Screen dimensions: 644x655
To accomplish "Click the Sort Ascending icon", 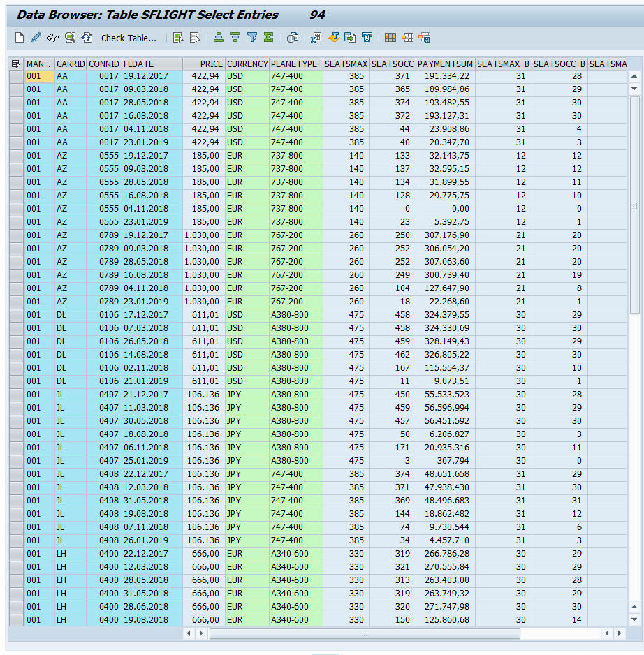I will tap(218, 38).
